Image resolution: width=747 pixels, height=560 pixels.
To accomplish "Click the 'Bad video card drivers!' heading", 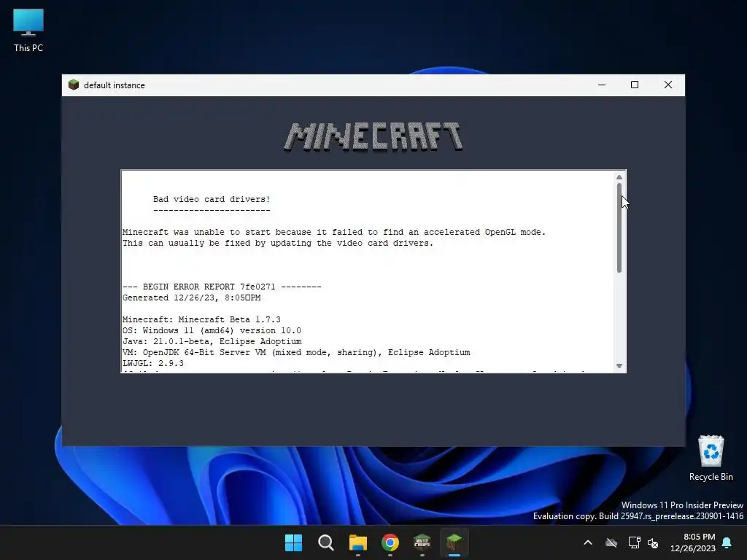I will pyautogui.click(x=212, y=199).
